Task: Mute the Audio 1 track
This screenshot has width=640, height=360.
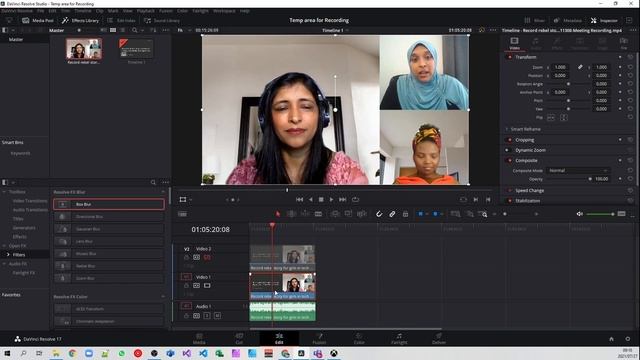Action: pos(217,316)
